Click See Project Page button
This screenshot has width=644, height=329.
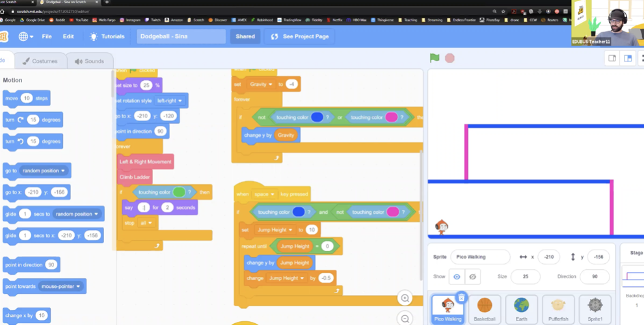(x=300, y=36)
